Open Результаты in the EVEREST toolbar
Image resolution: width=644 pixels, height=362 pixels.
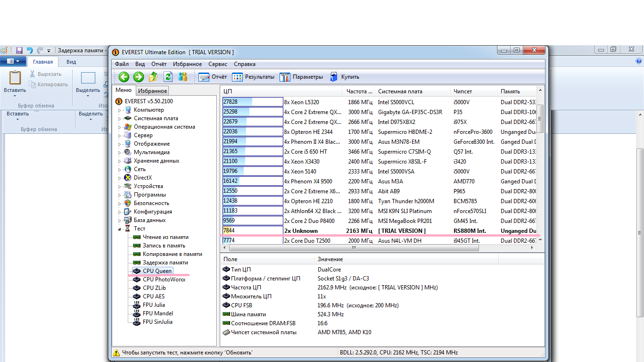(x=253, y=77)
